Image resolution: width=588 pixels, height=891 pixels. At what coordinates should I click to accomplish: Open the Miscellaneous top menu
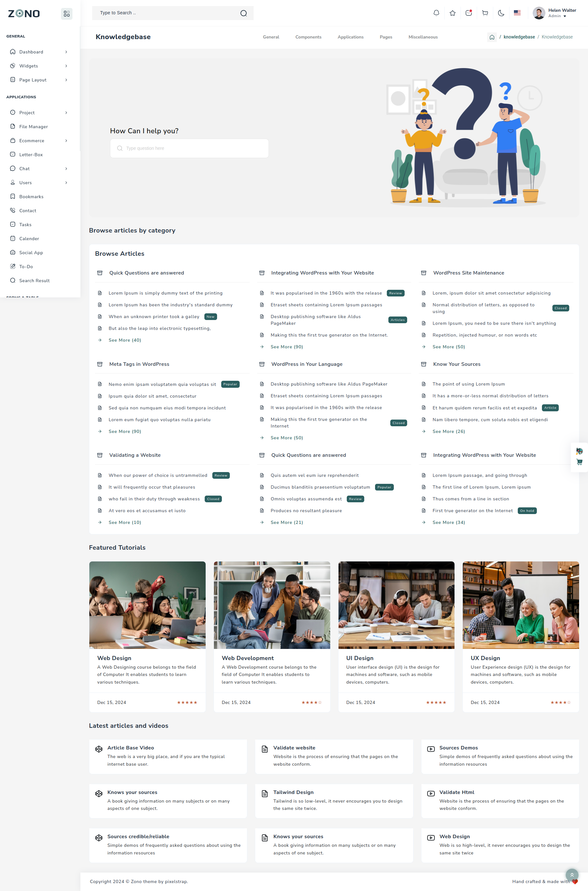[423, 37]
